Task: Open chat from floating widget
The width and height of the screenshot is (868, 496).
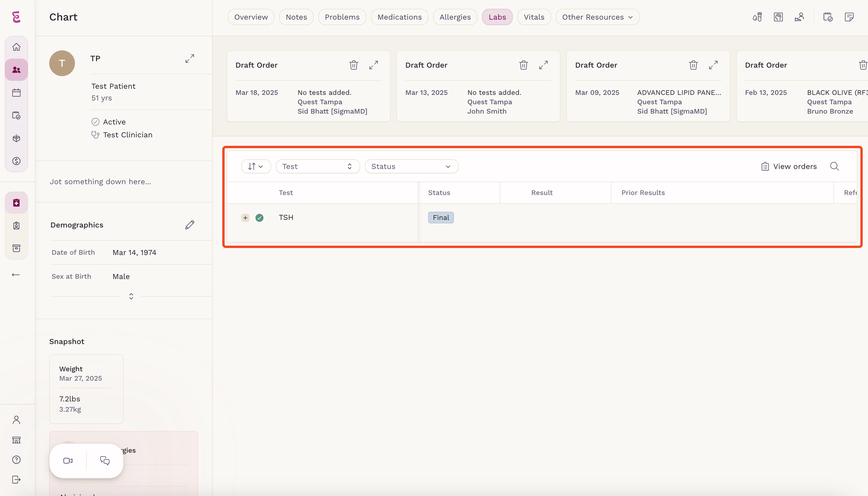Action: click(105, 461)
